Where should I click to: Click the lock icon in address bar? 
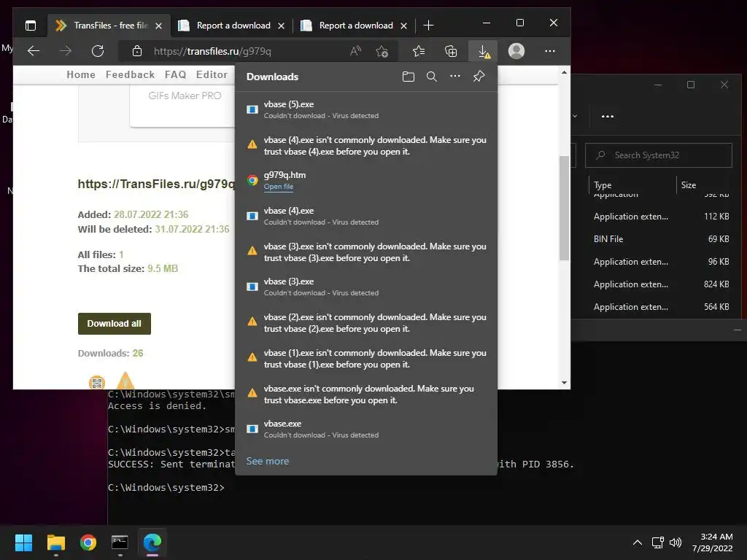click(136, 51)
